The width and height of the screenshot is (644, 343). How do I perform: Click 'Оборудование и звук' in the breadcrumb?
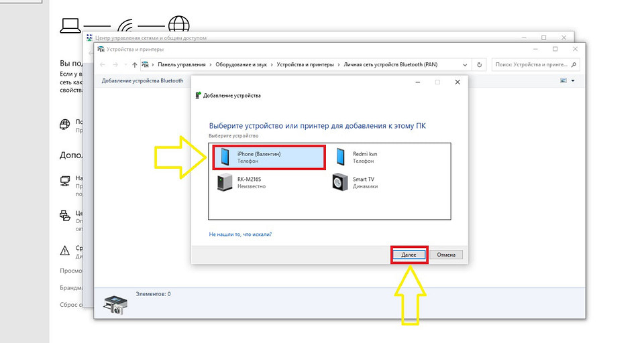click(x=242, y=65)
